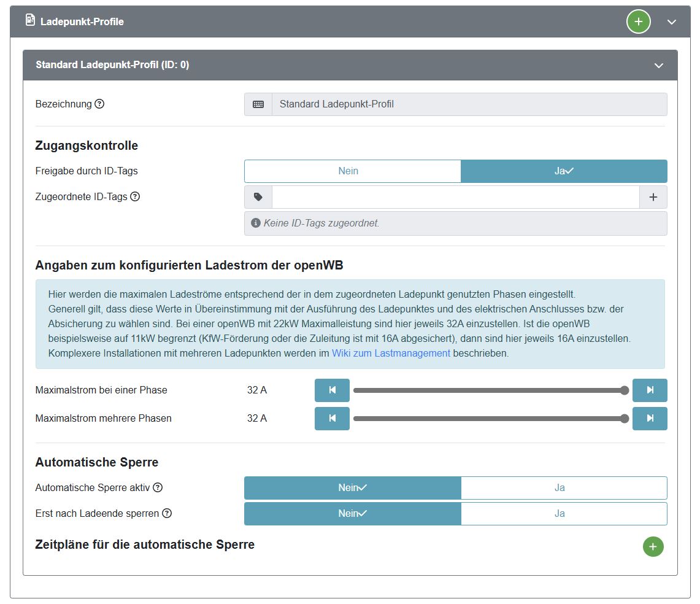Open the Wiki zum Lastmanagement link

click(391, 354)
